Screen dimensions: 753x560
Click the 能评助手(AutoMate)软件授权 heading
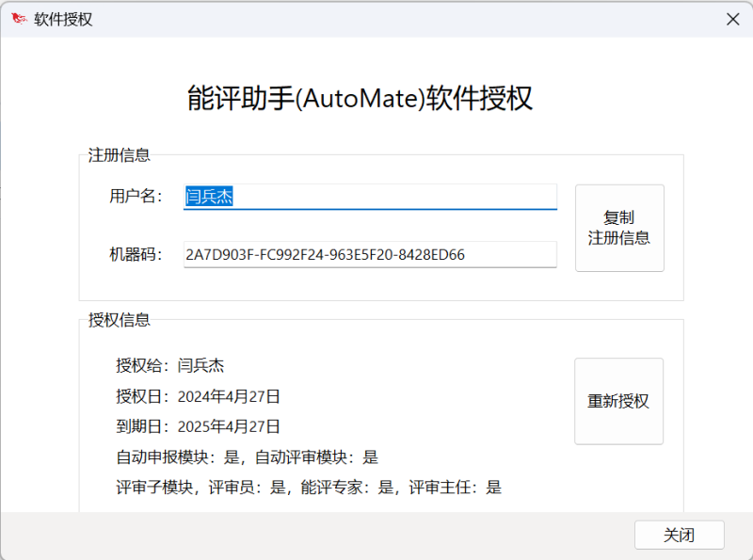360,98
